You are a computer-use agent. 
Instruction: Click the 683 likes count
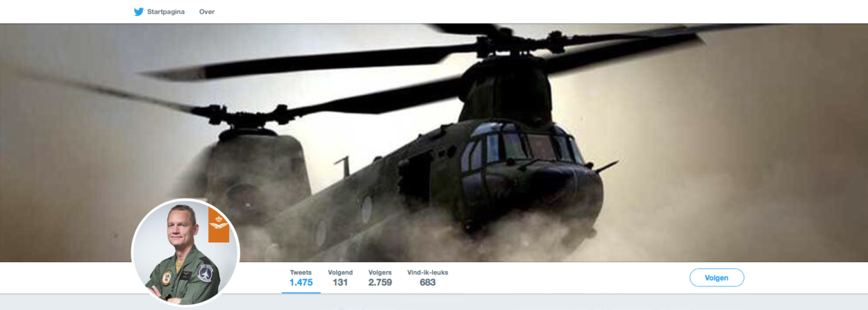[428, 282]
